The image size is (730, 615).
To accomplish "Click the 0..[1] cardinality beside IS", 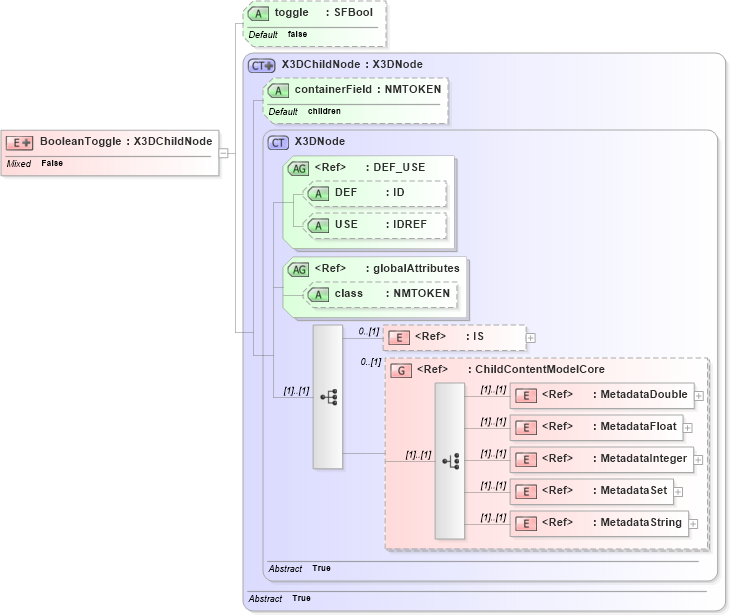I will click(369, 331).
